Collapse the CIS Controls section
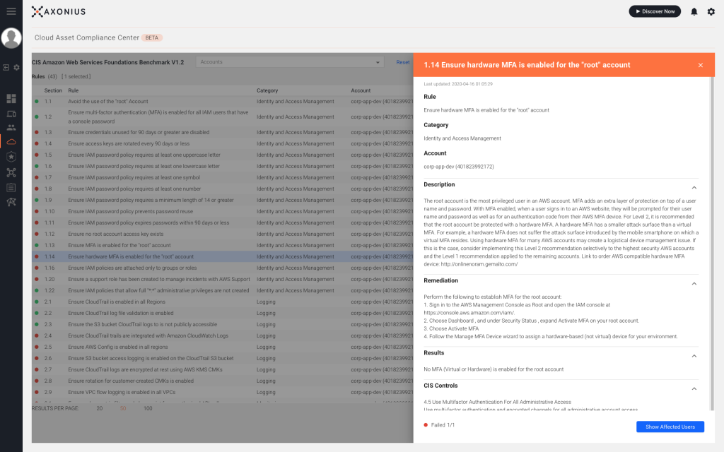 (x=694, y=389)
